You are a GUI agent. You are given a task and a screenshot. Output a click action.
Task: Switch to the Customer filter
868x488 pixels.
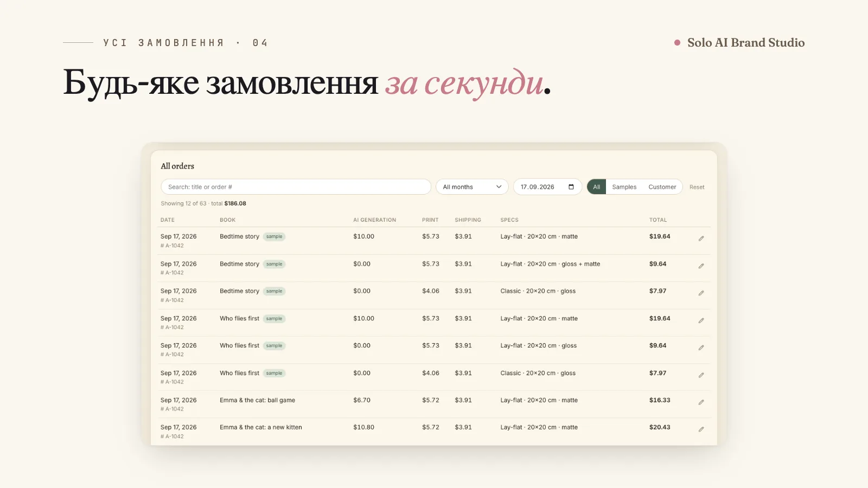[x=662, y=187]
